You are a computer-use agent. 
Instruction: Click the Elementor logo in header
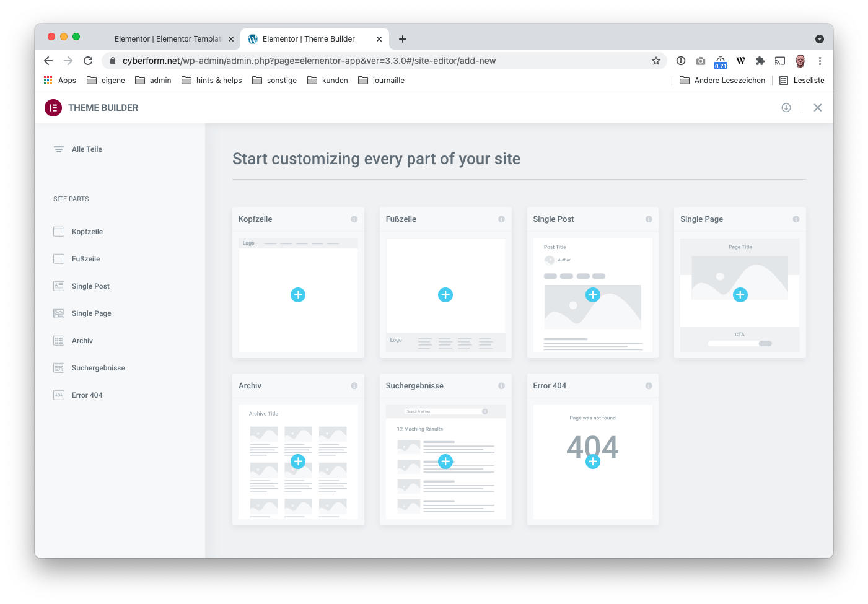click(53, 108)
